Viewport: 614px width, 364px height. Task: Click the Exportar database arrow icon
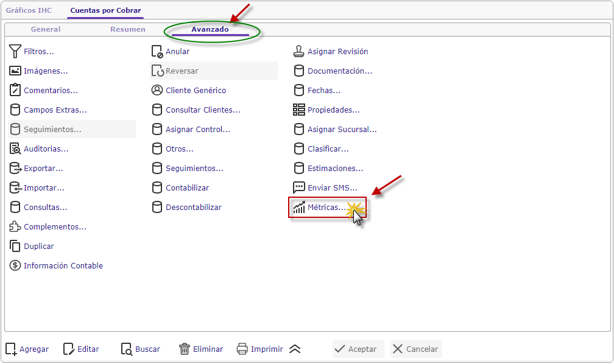pyautogui.click(x=15, y=168)
